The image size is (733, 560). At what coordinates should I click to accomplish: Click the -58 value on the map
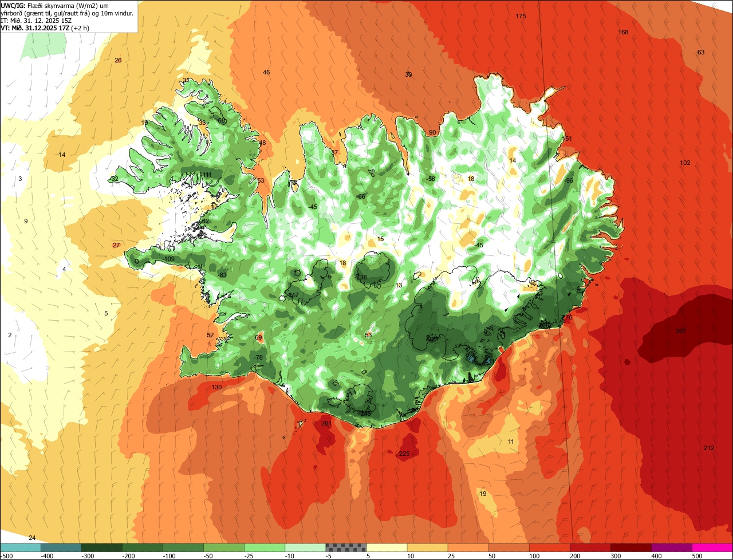(x=431, y=179)
